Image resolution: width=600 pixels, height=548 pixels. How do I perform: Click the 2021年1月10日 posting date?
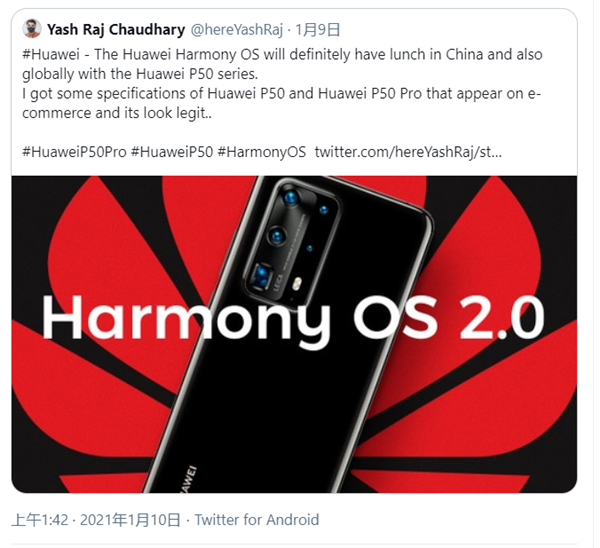[x=130, y=520]
